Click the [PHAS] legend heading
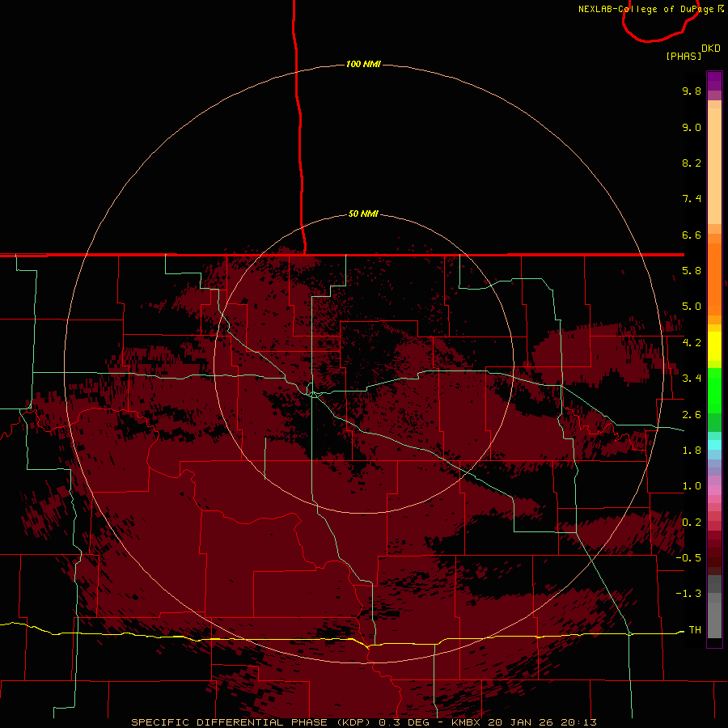This screenshot has width=728, height=728. 684,56
